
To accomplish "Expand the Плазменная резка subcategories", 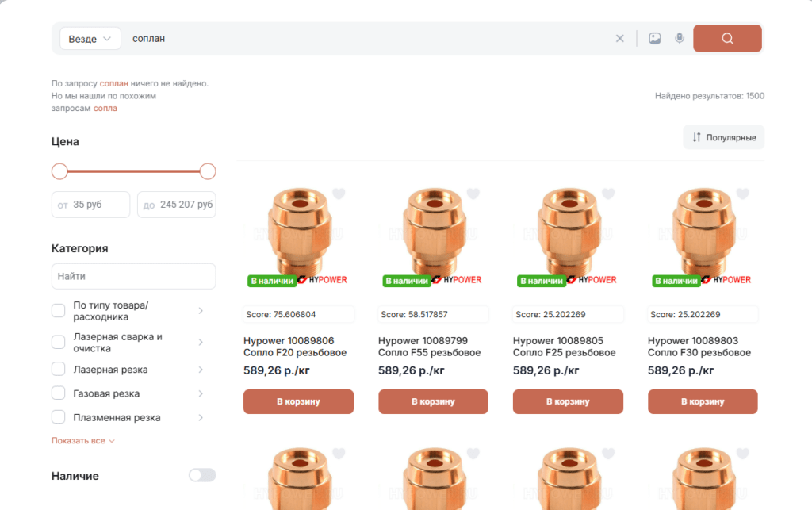I will coord(201,417).
